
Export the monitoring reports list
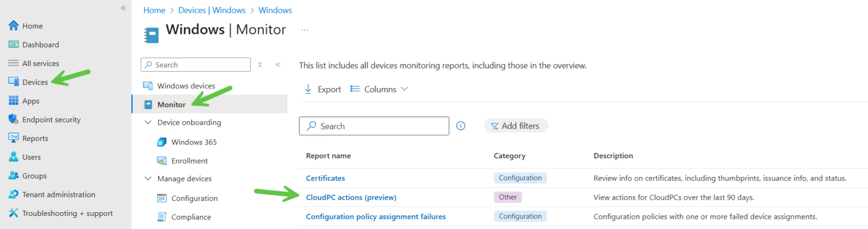click(x=323, y=89)
